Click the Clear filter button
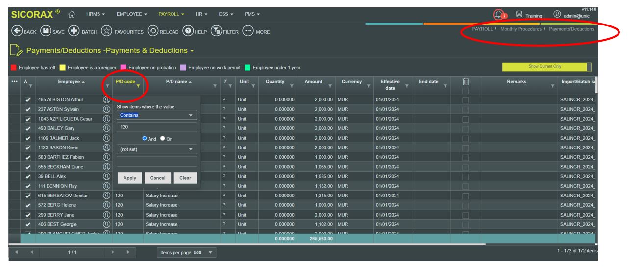The image size is (644, 270). point(185,178)
